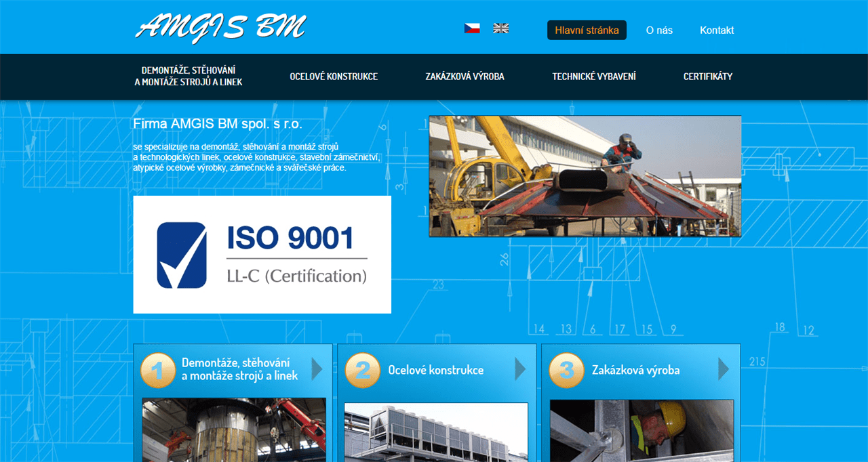
Task: Click number 1 badge on first card
Action: point(158,370)
